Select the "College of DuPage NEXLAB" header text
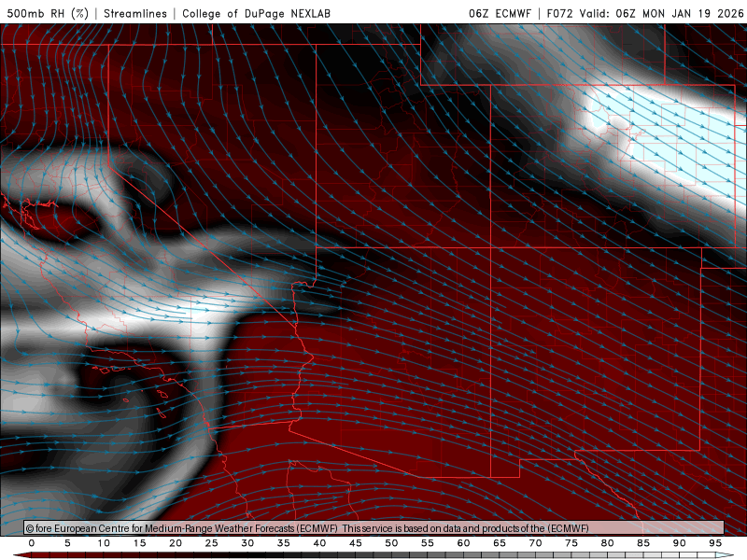 click(x=256, y=13)
